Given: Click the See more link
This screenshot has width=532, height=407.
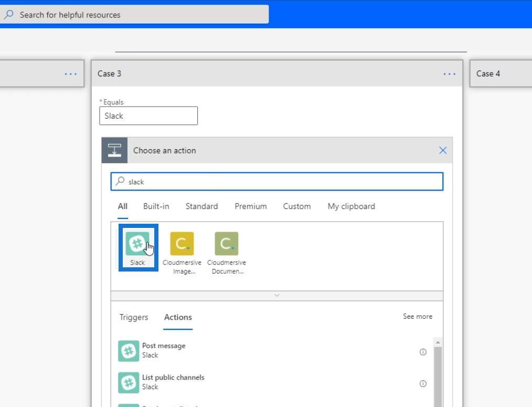Looking at the screenshot, I should pyautogui.click(x=417, y=316).
